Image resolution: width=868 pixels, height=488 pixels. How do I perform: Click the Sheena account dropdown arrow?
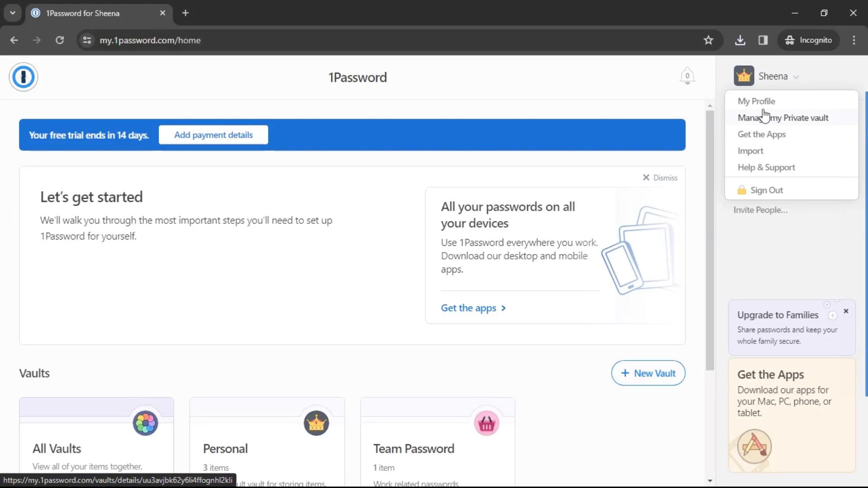tap(797, 76)
